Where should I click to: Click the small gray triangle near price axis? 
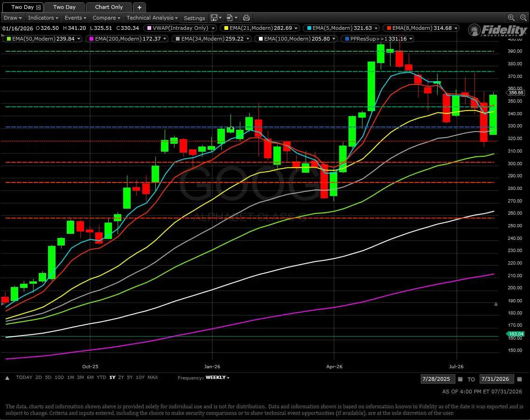[x=496, y=304]
